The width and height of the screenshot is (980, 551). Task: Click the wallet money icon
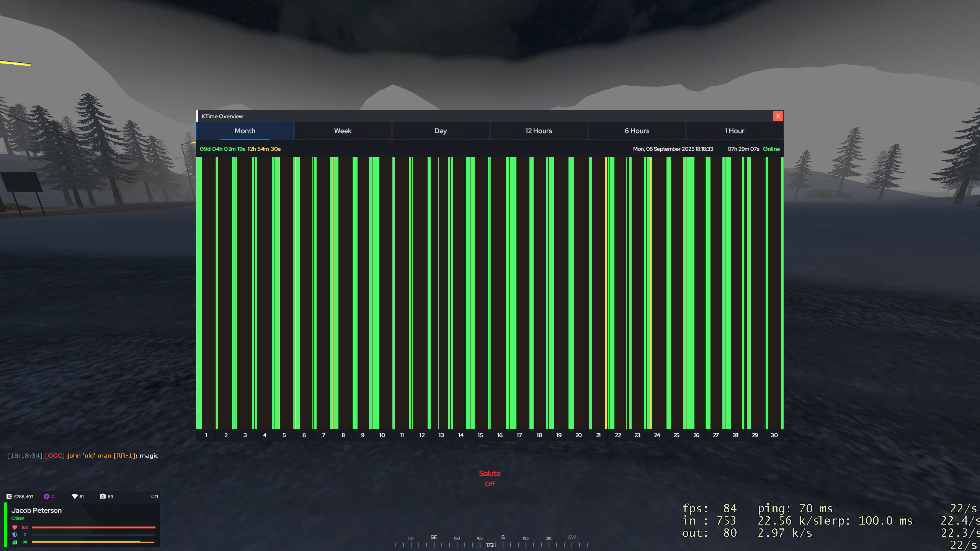point(9,496)
